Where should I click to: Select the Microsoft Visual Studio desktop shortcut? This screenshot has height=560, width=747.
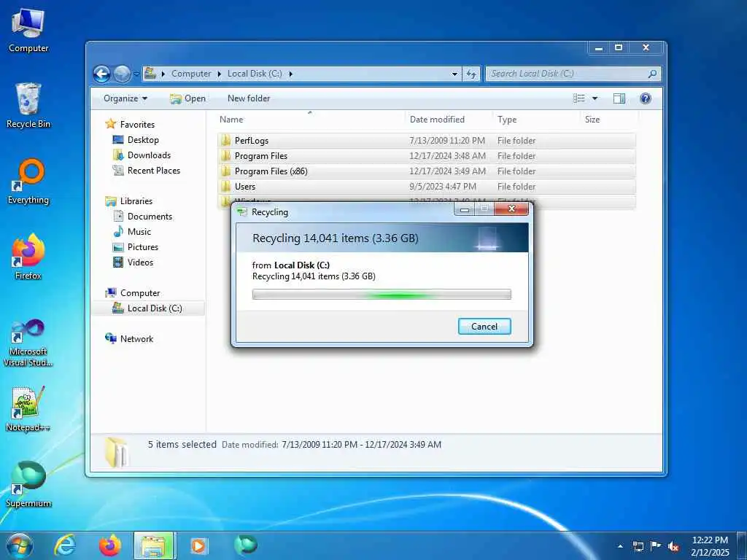coord(28,343)
